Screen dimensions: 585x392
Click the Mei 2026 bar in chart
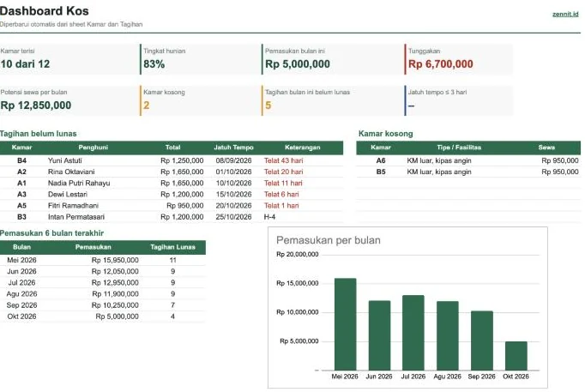[x=345, y=324]
